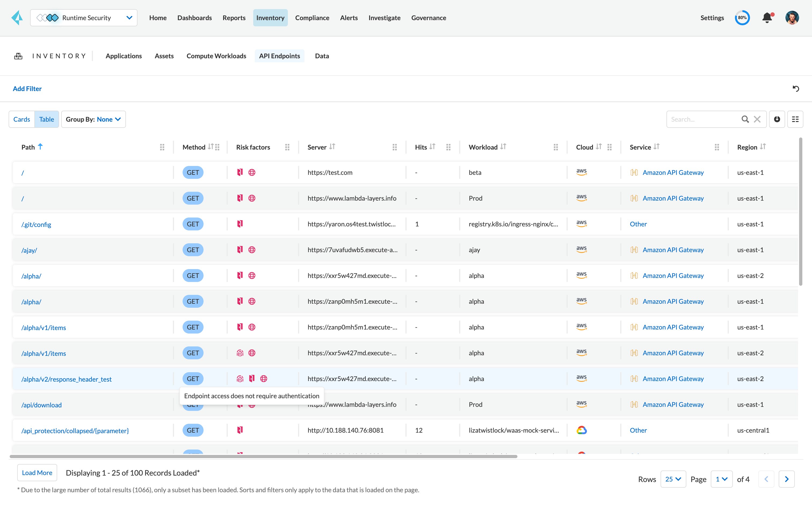Click the user profile avatar

click(x=792, y=17)
